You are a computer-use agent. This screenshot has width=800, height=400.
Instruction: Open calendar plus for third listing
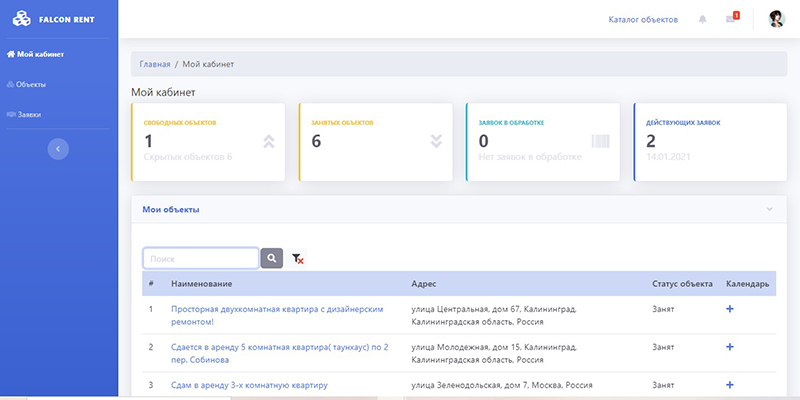point(730,384)
